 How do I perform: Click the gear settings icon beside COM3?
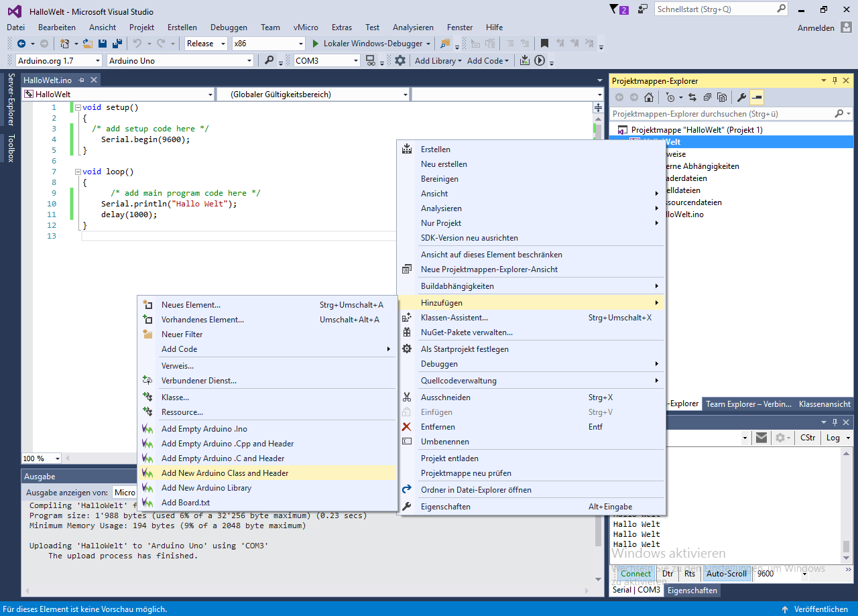point(400,60)
